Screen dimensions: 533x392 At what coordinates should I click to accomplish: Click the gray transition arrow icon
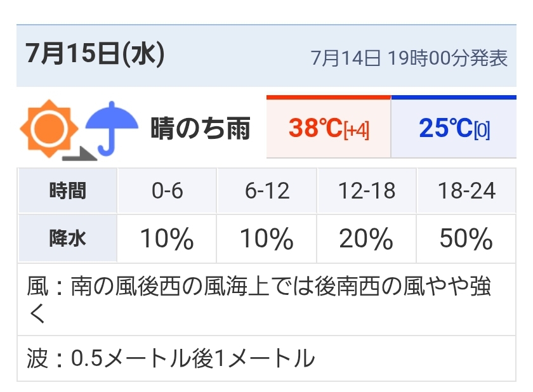(x=79, y=154)
